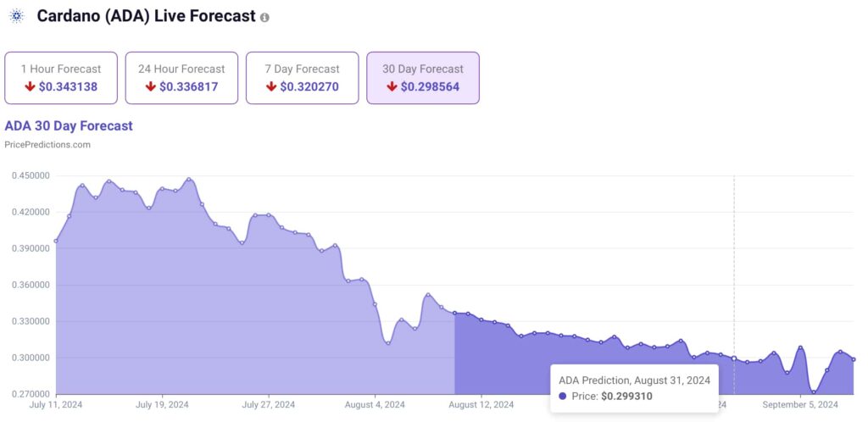Image resolution: width=868 pixels, height=422 pixels.
Task: Click the July 11, 2024 axis label
Action: pos(56,405)
